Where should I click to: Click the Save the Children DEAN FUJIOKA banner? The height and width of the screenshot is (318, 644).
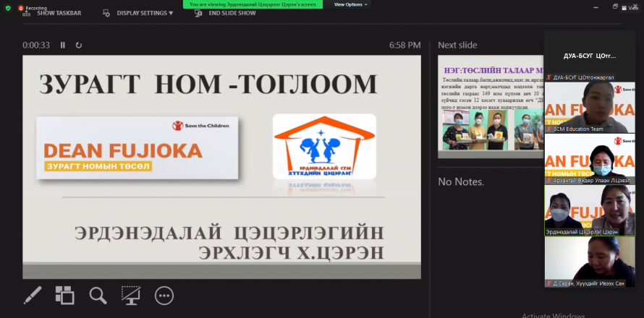pyautogui.click(x=137, y=148)
